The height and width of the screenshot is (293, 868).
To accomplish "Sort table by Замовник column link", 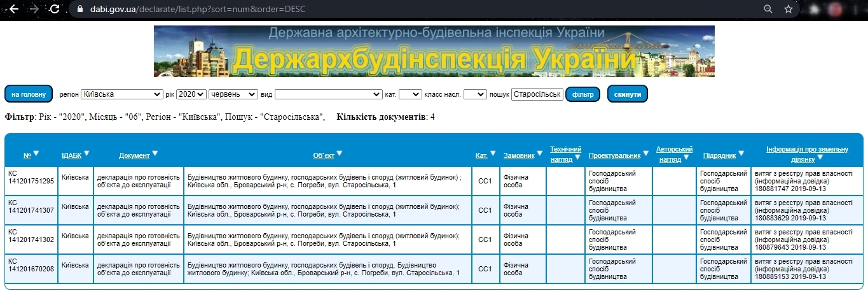I will point(519,155).
